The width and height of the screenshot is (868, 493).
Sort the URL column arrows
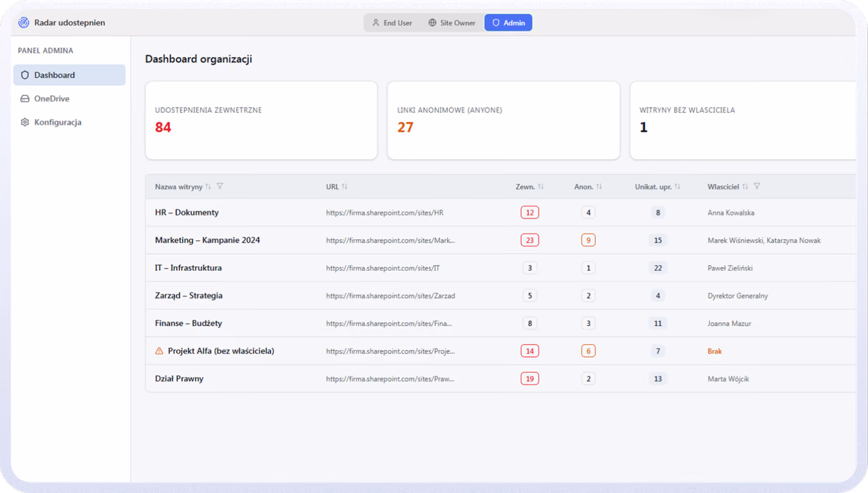[x=344, y=187]
